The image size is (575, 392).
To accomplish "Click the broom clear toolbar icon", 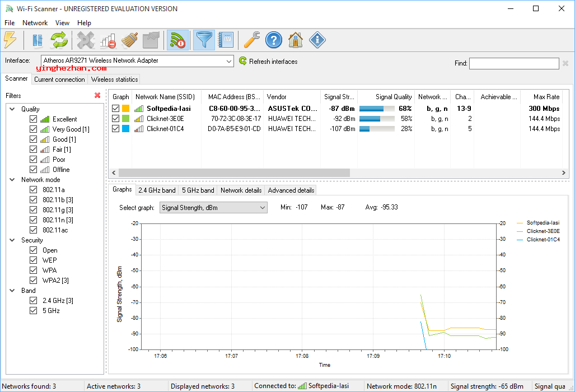I will coord(129,40).
